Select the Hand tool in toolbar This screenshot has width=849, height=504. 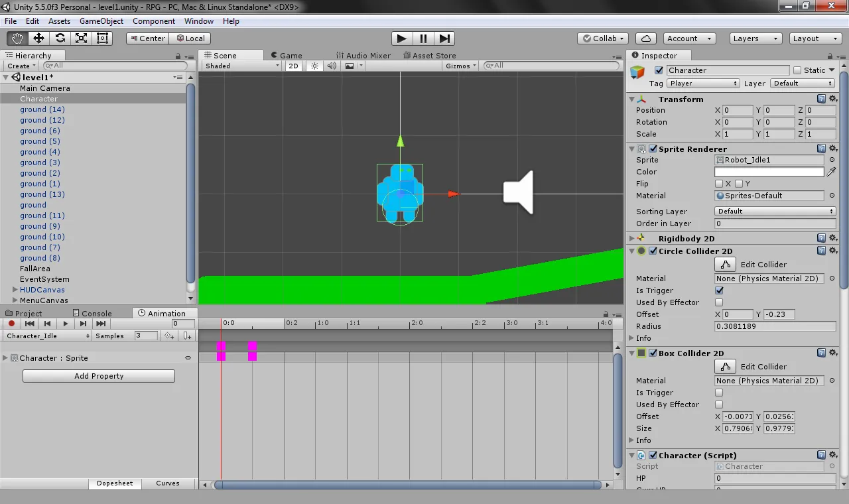(17, 38)
